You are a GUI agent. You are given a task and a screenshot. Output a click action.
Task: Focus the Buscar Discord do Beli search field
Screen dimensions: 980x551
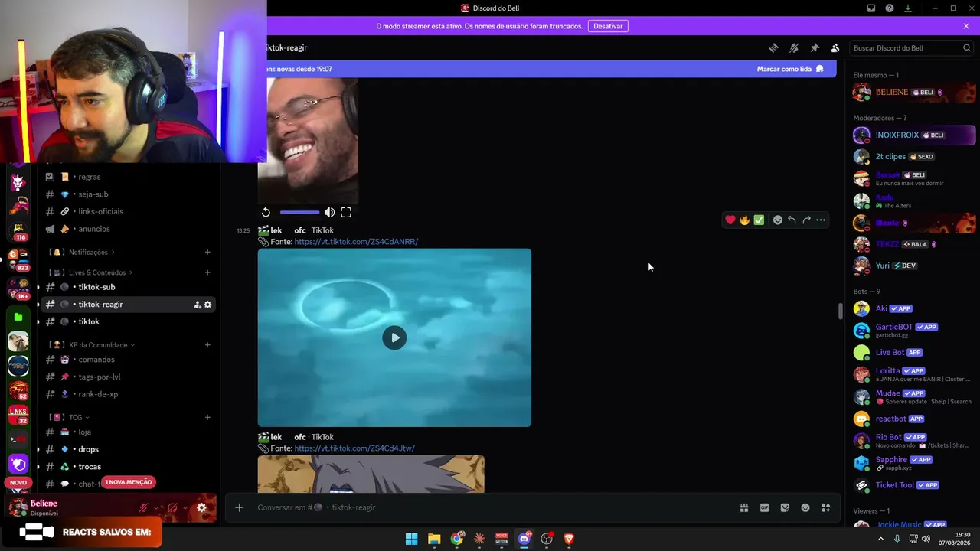912,47
